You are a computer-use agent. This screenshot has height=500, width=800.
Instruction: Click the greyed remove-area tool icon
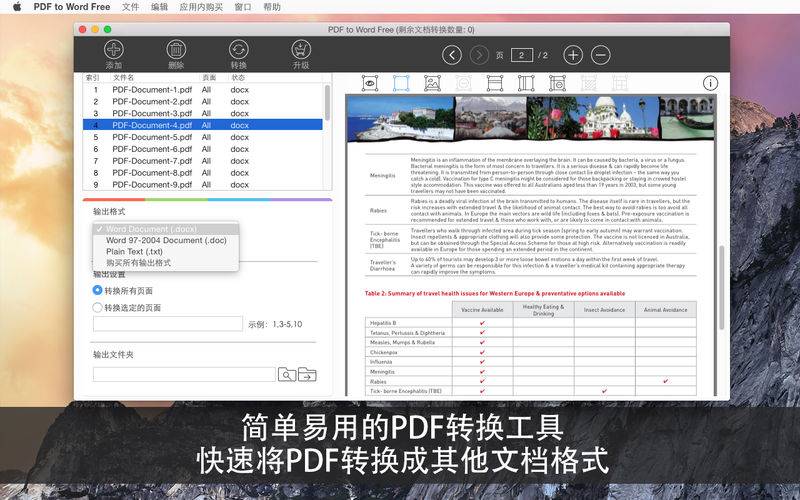pos(463,83)
